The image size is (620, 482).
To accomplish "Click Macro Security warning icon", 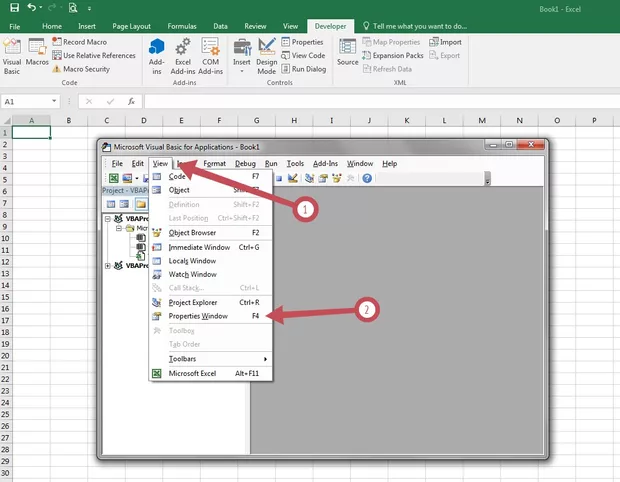I will click(x=57, y=69).
